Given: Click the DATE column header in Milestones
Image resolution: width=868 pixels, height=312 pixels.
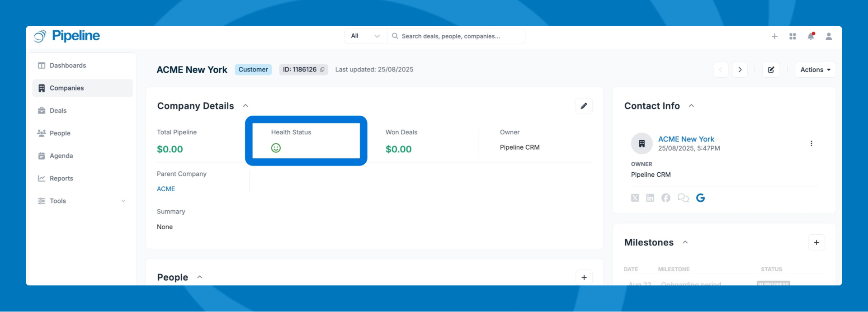Looking at the screenshot, I should click(x=631, y=269).
